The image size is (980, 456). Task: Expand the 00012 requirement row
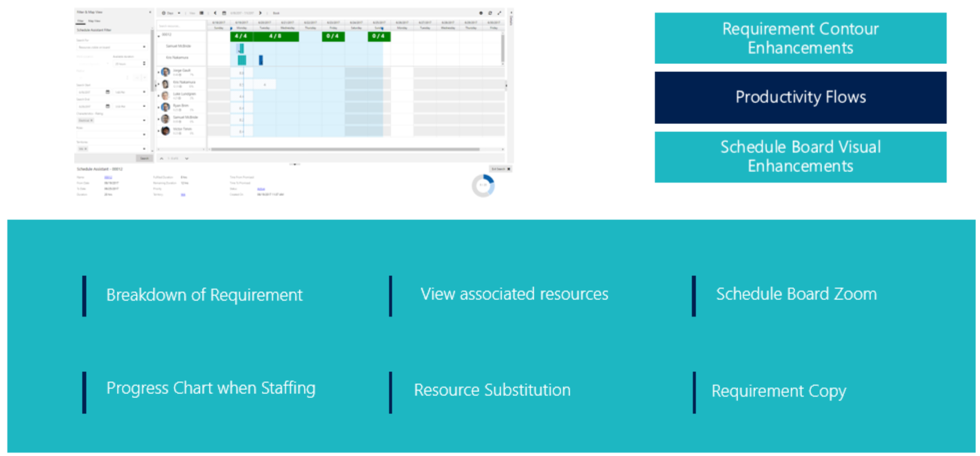pos(159,36)
